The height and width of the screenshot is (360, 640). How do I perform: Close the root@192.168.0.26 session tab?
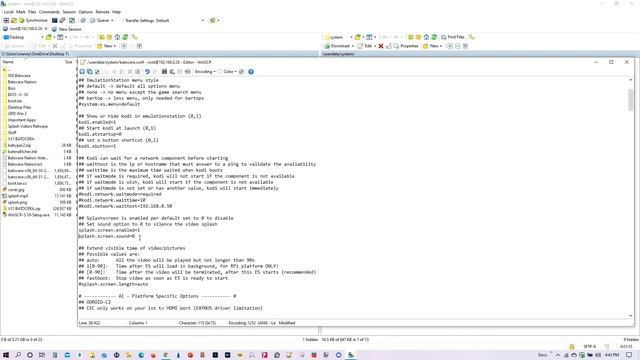click(46, 29)
